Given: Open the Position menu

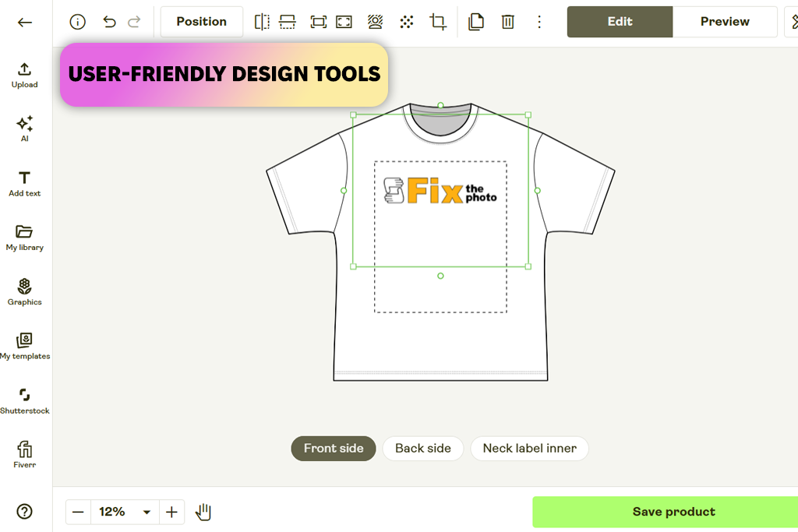Looking at the screenshot, I should coord(202,22).
